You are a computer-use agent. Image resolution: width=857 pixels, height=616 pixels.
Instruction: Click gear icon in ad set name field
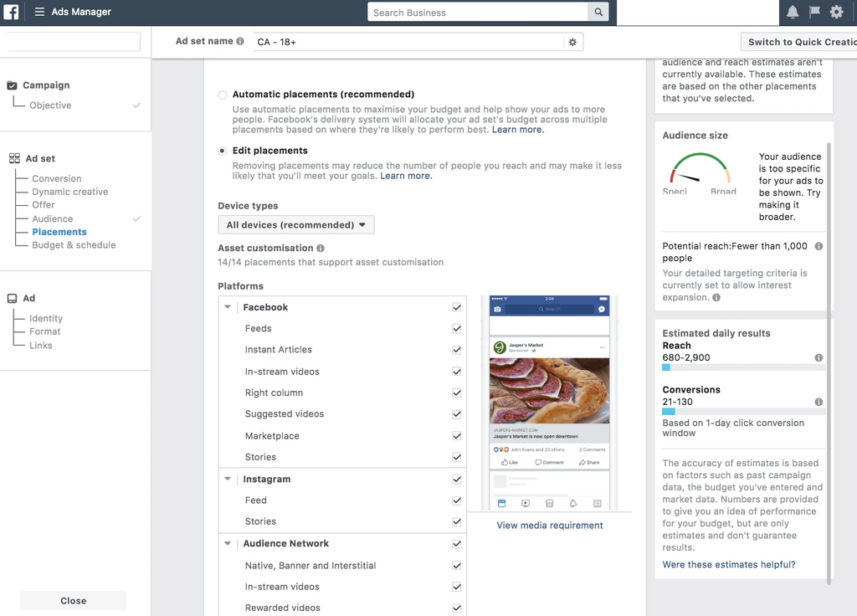572,42
